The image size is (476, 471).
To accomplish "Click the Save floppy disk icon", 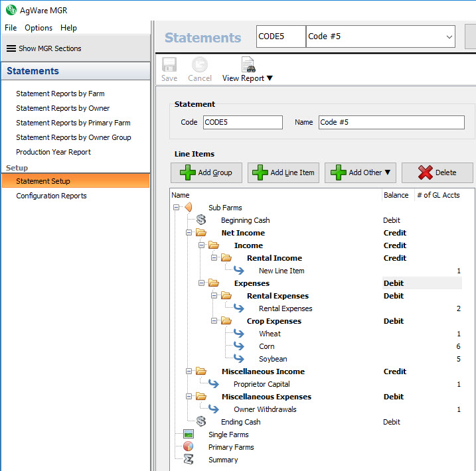I will [169, 65].
